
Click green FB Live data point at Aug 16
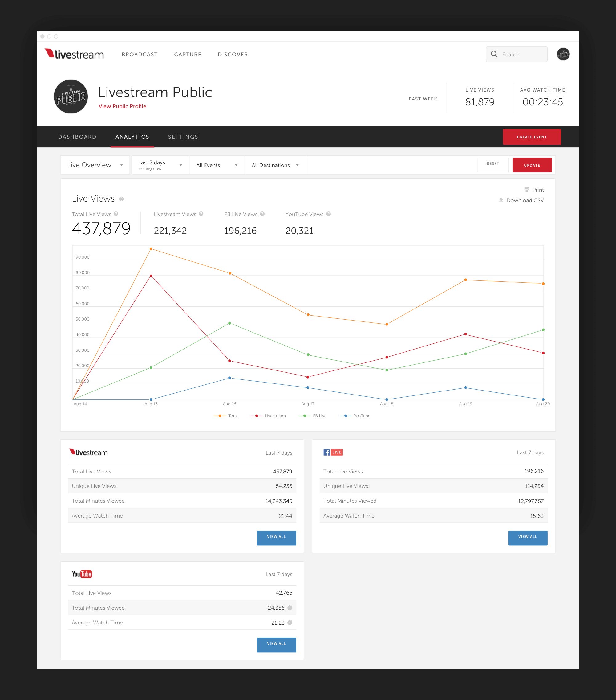[230, 323]
